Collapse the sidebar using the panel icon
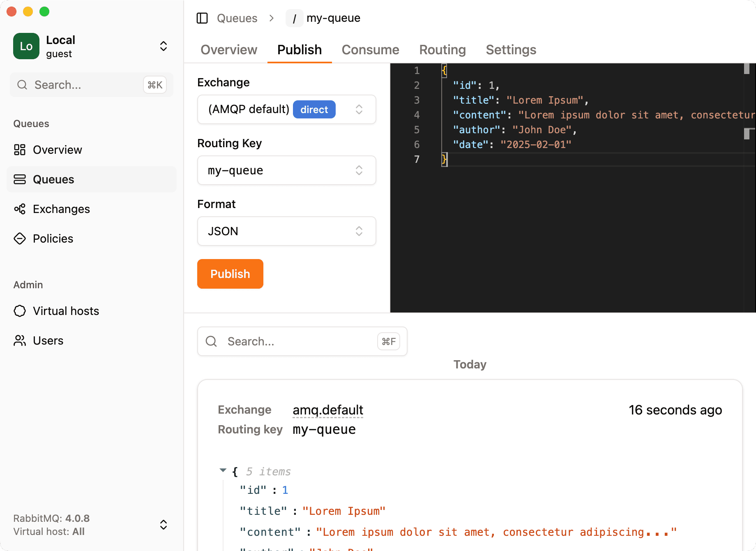The height and width of the screenshot is (551, 756). 202,18
